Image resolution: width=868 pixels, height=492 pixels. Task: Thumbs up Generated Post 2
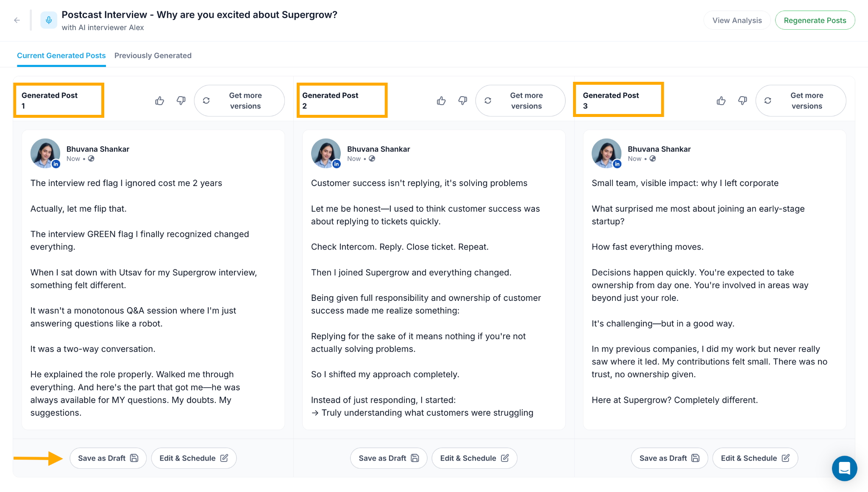(441, 101)
